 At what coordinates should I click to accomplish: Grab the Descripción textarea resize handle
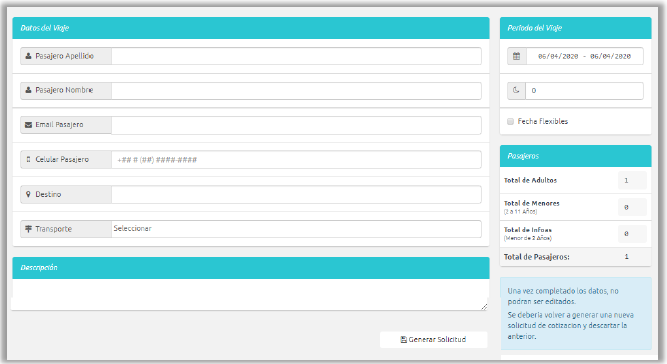484,307
